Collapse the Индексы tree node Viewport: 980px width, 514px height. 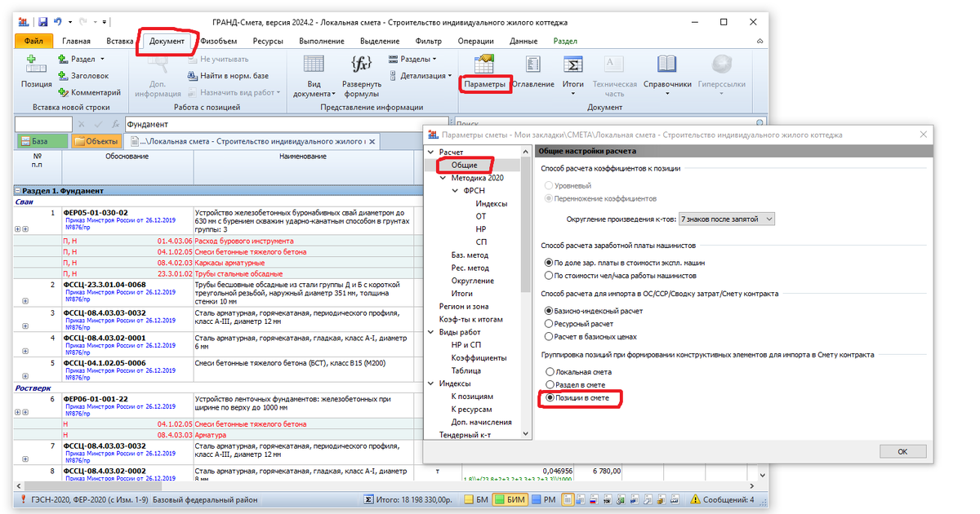coord(431,383)
